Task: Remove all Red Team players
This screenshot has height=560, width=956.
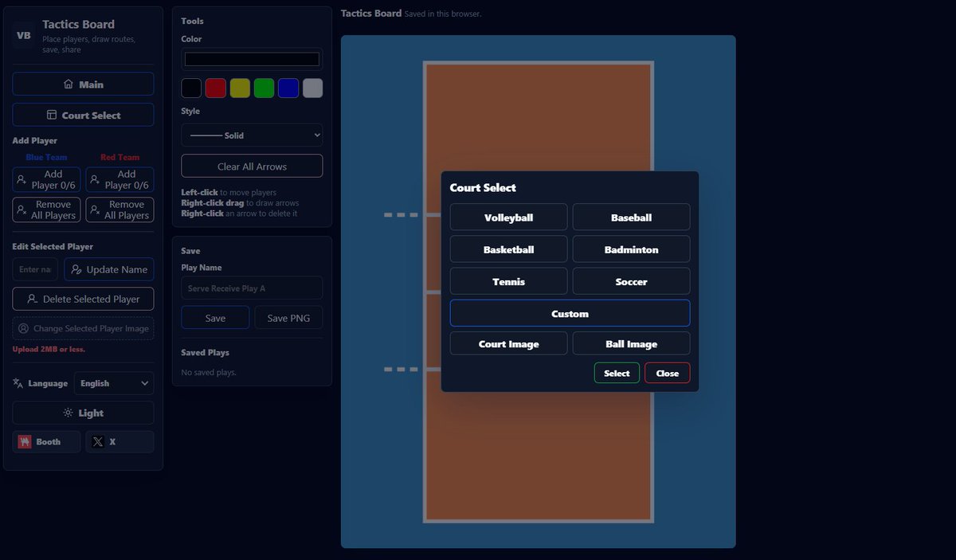Action: [x=119, y=210]
